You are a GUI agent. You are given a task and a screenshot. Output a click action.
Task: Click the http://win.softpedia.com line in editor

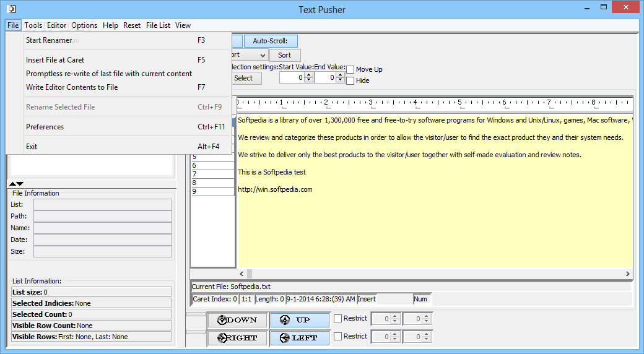coord(275,189)
